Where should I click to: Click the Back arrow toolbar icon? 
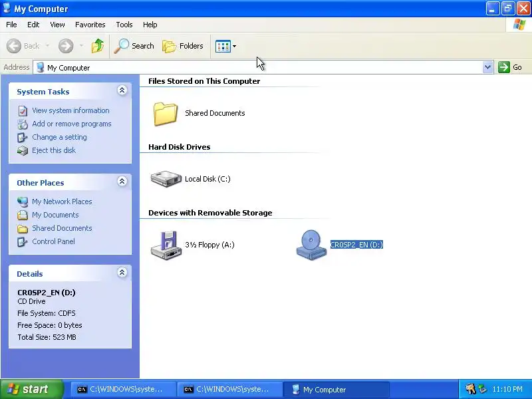tap(14, 46)
